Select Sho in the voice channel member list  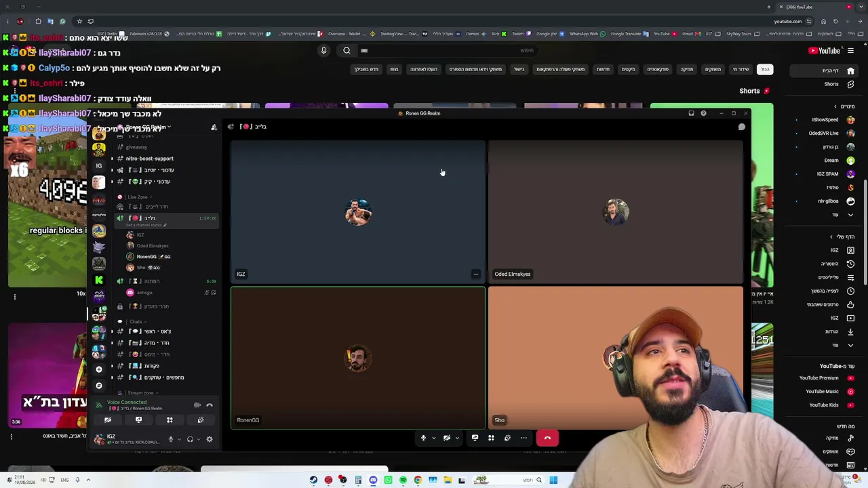[143, 268]
